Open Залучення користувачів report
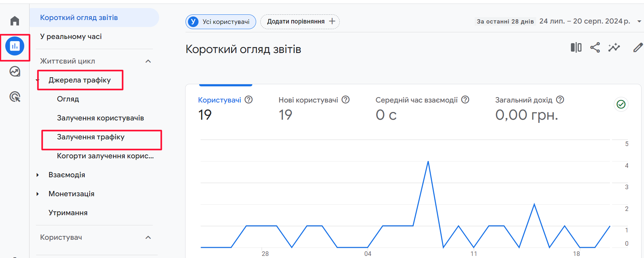The height and width of the screenshot is (258, 644). (x=100, y=118)
